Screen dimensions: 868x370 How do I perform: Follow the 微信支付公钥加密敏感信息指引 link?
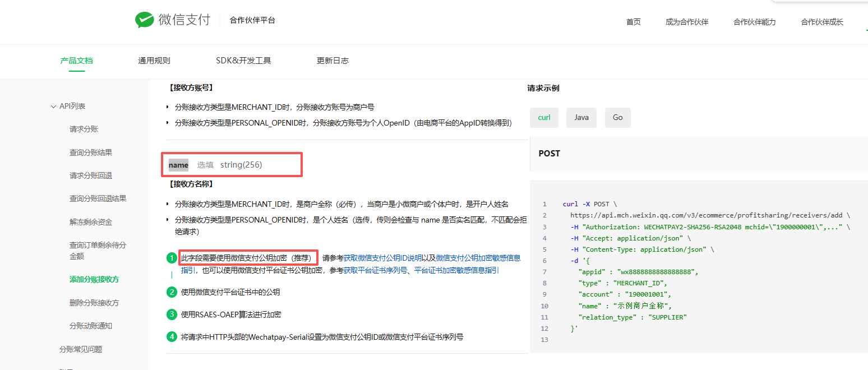pos(478,258)
